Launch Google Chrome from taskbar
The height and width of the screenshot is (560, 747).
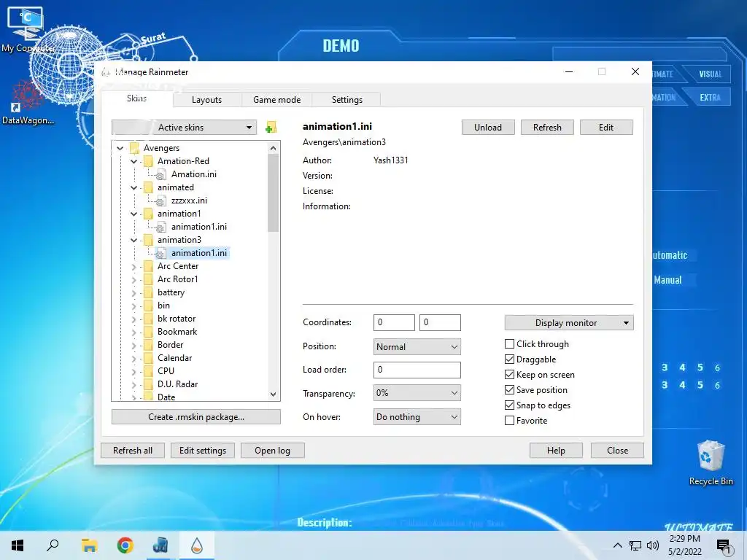(125, 545)
